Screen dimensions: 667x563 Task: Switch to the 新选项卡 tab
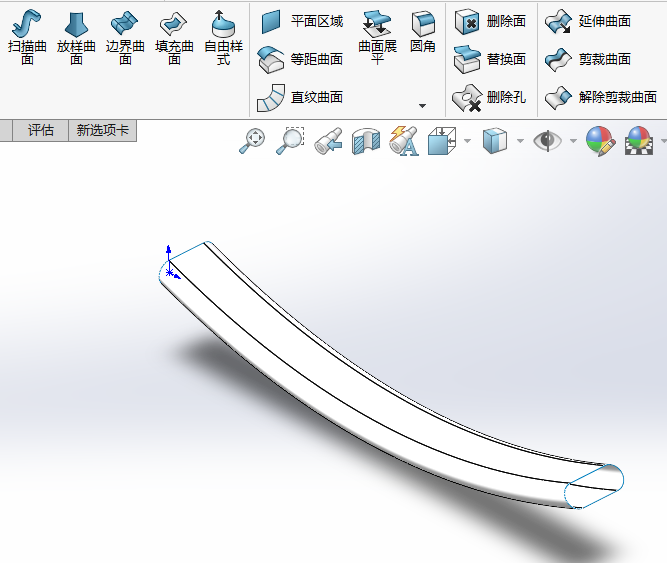[103, 130]
